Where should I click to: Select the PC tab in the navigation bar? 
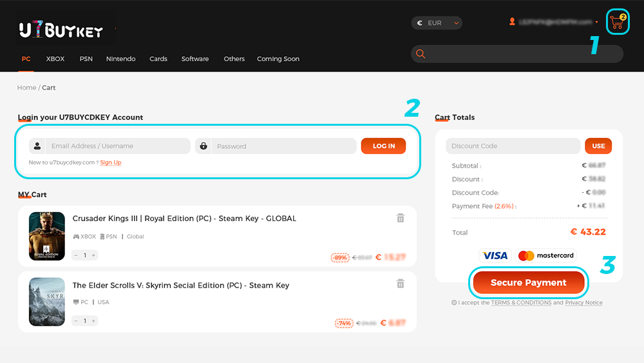click(26, 59)
